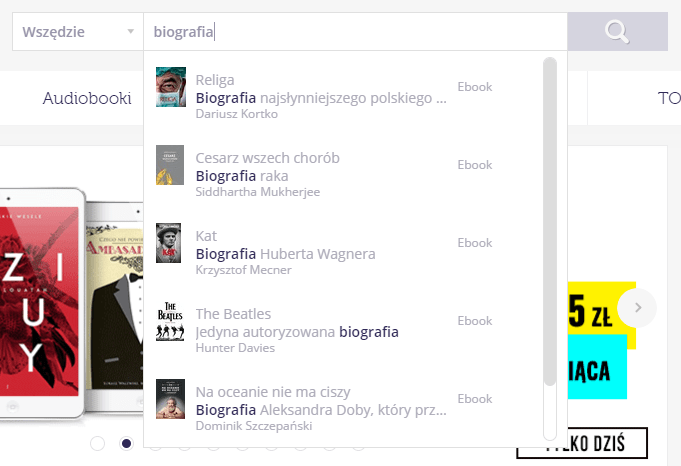Click Ebook label in The Beatles row
Screen dimensions: 681x466
tap(475, 321)
